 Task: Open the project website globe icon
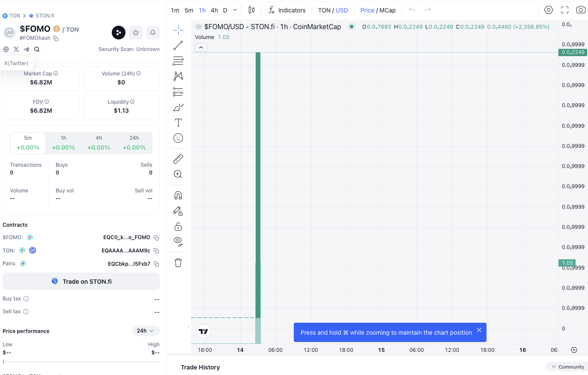6,49
